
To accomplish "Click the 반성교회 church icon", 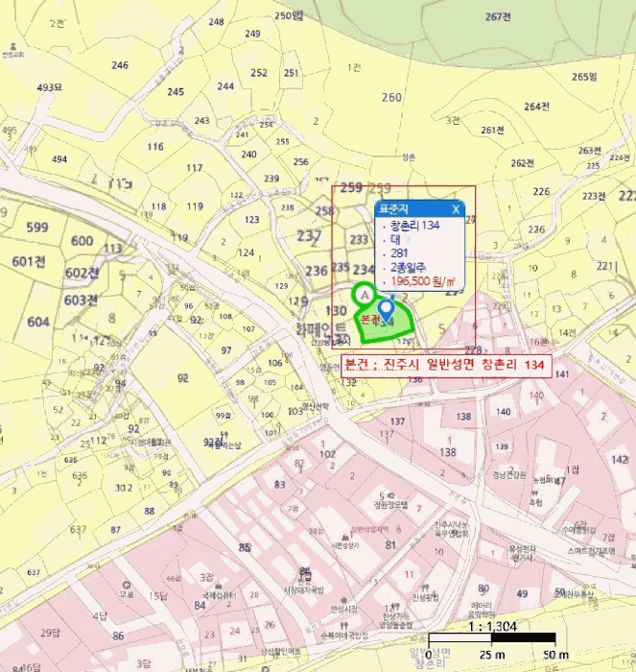I will point(12,46).
